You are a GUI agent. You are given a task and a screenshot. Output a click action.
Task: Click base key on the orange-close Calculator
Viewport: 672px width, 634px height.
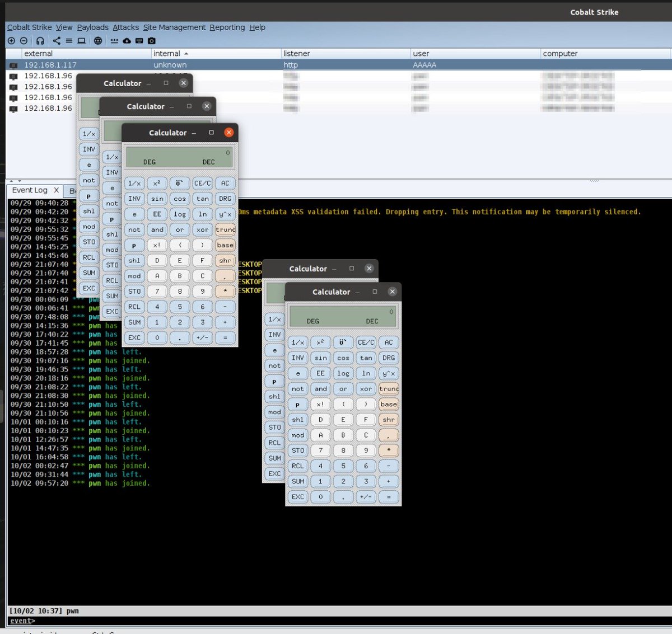coord(225,245)
